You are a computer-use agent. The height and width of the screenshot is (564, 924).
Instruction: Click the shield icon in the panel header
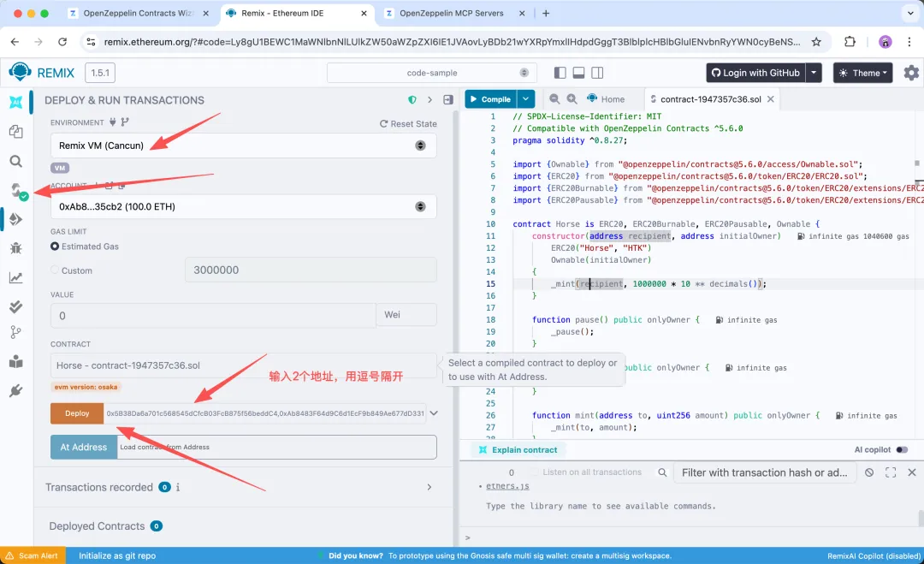[x=412, y=99]
